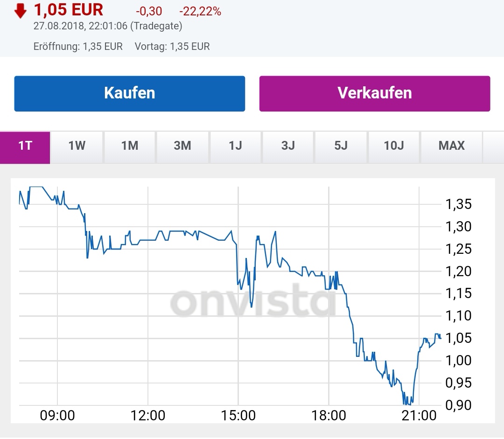Switch to the 5J chart period
This screenshot has height=439, width=504.
pyautogui.click(x=341, y=146)
